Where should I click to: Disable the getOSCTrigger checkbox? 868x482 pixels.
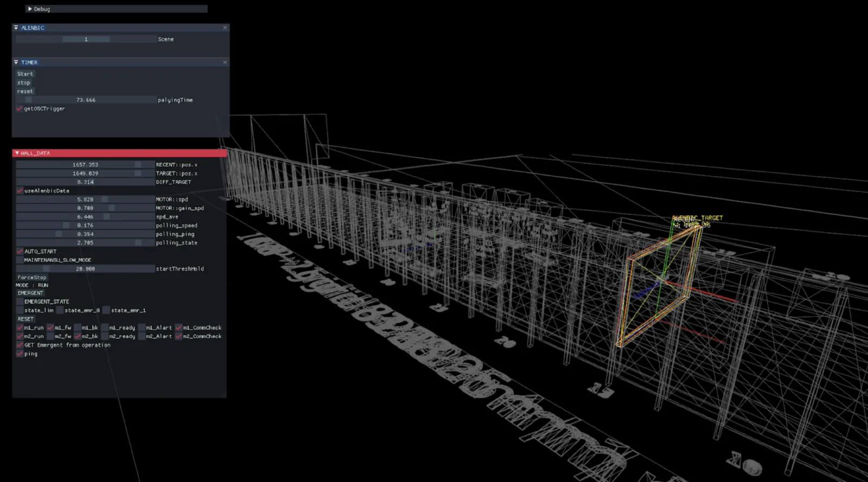pyautogui.click(x=20, y=109)
